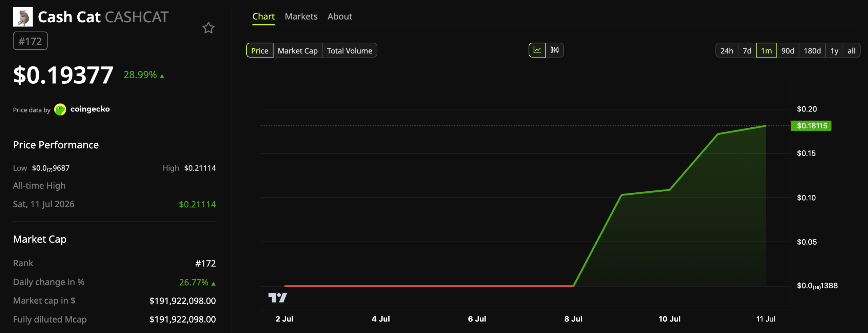Set chart range to 90d

[788, 50]
